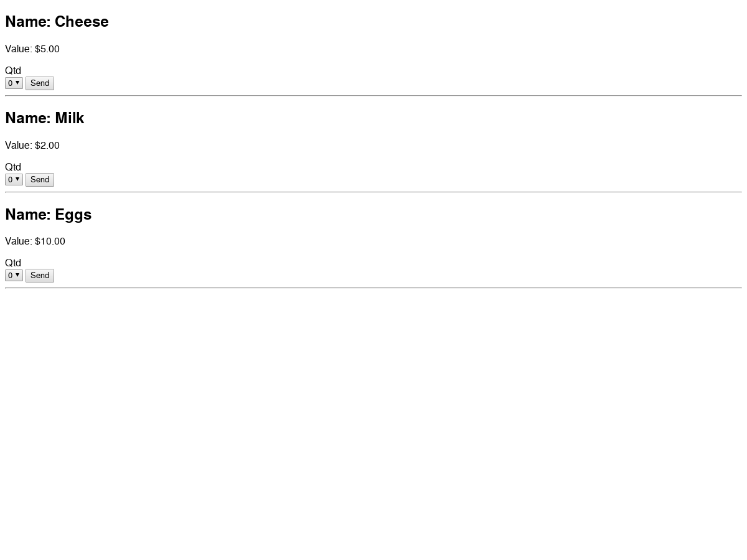Click the Qtd label under Eggs
747x560 pixels.
point(13,263)
